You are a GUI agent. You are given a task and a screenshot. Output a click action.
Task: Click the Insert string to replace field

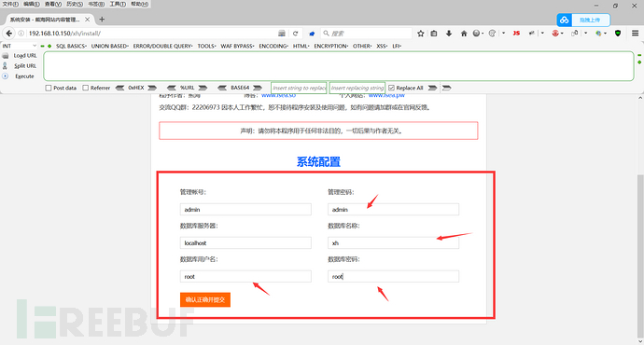pos(299,88)
